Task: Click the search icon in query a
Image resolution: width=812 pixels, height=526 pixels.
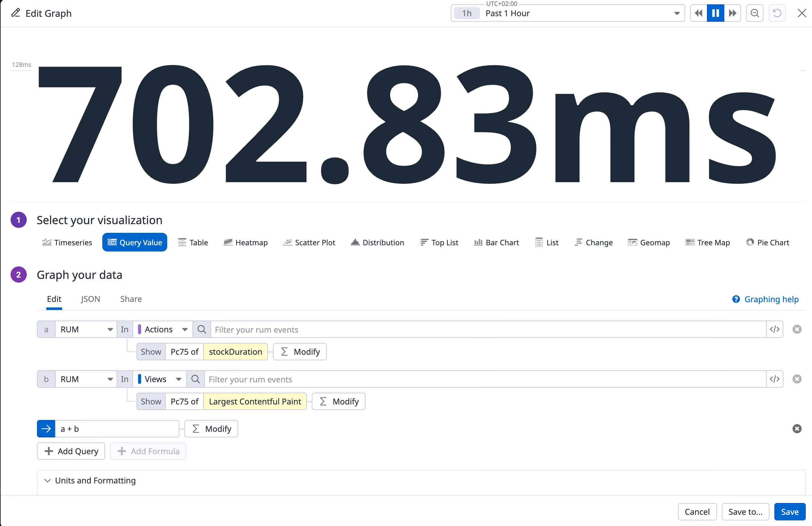Action: pyautogui.click(x=202, y=329)
